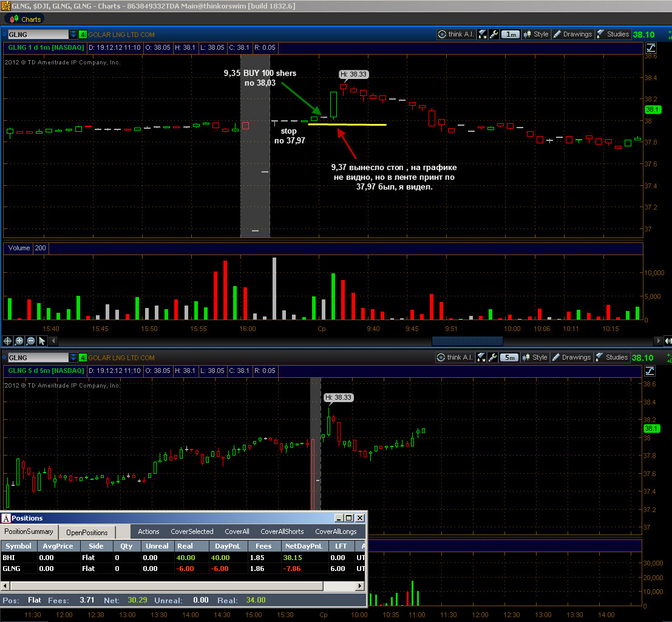Image resolution: width=672 pixels, height=622 pixels.
Task: Open the Studies menu in the top chart
Action: [x=613, y=34]
